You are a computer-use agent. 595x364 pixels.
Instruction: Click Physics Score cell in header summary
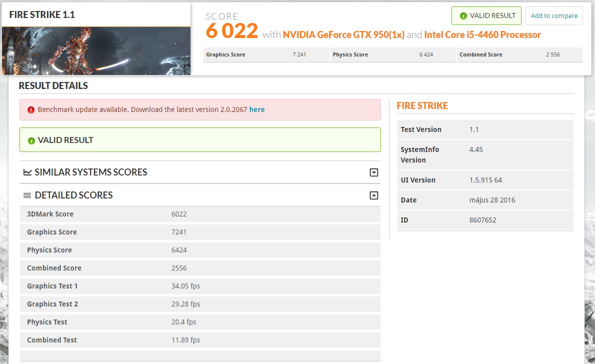click(x=392, y=54)
